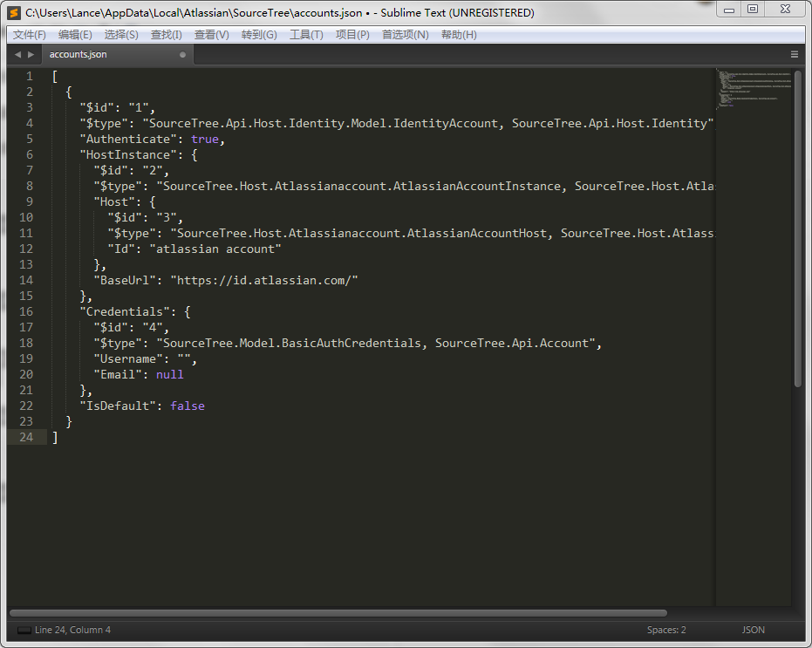
Task: Open the 首选项(N) menu
Action: pyautogui.click(x=405, y=35)
